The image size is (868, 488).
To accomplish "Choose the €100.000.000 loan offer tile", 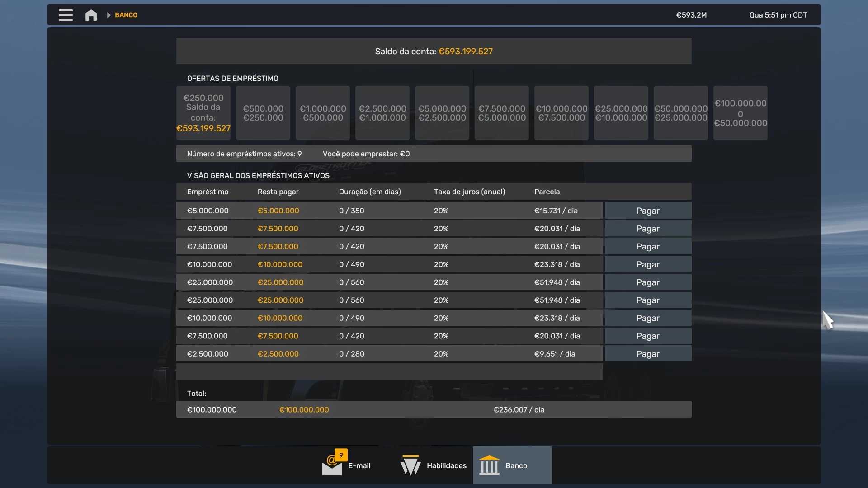I will [x=740, y=113].
